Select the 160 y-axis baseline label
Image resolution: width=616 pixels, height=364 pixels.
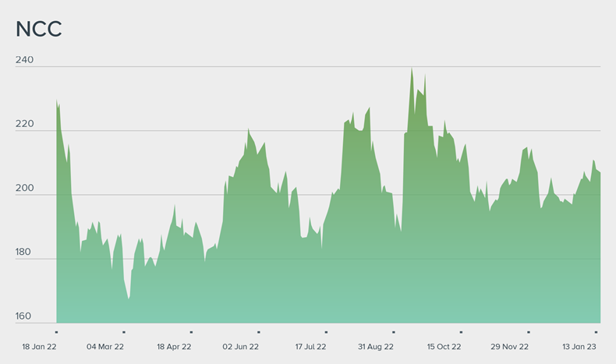pos(23,316)
